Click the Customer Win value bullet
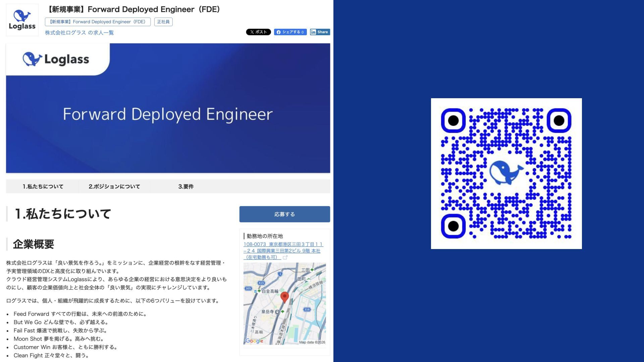The width and height of the screenshot is (644, 362). click(66, 347)
